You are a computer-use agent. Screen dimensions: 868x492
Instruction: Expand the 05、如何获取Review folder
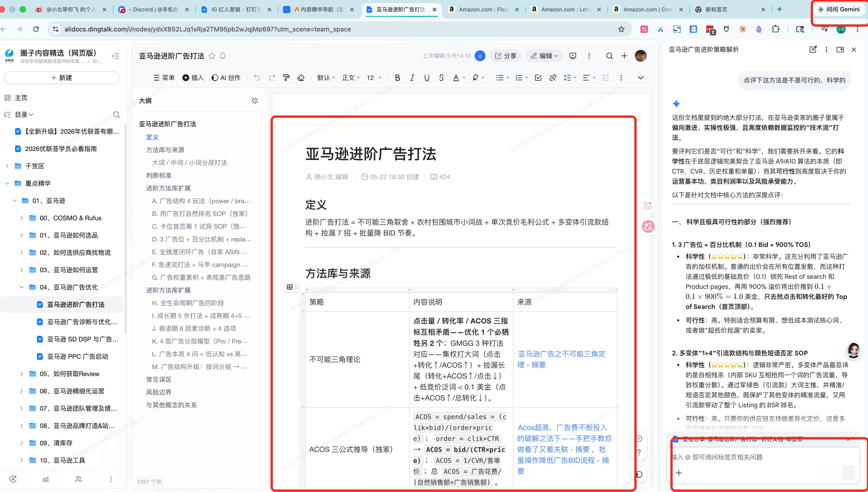tap(22, 374)
